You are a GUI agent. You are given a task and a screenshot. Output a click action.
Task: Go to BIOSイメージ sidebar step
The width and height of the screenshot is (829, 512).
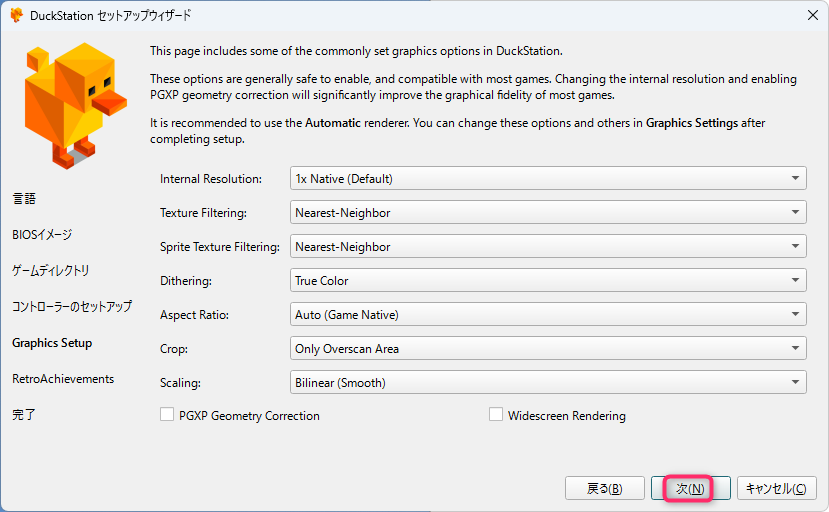coord(42,235)
